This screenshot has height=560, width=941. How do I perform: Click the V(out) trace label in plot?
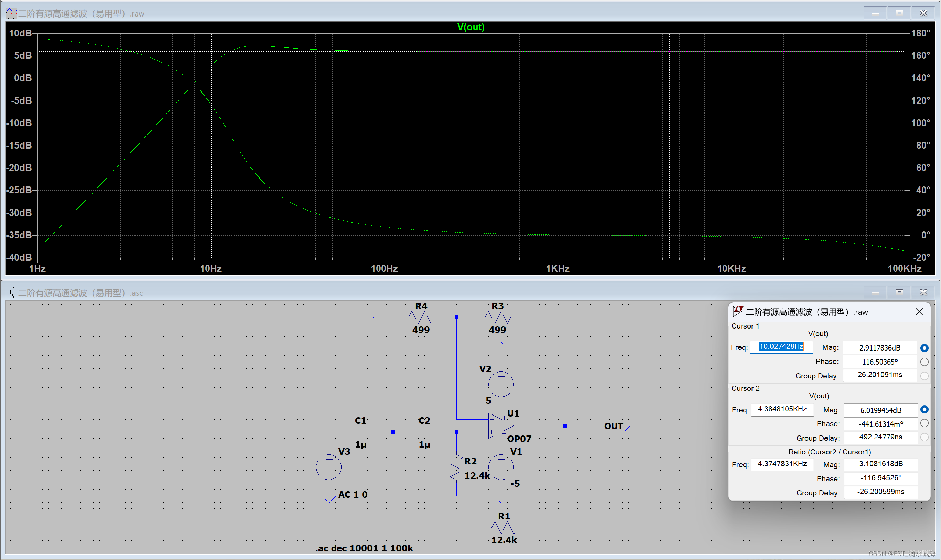pos(471,27)
